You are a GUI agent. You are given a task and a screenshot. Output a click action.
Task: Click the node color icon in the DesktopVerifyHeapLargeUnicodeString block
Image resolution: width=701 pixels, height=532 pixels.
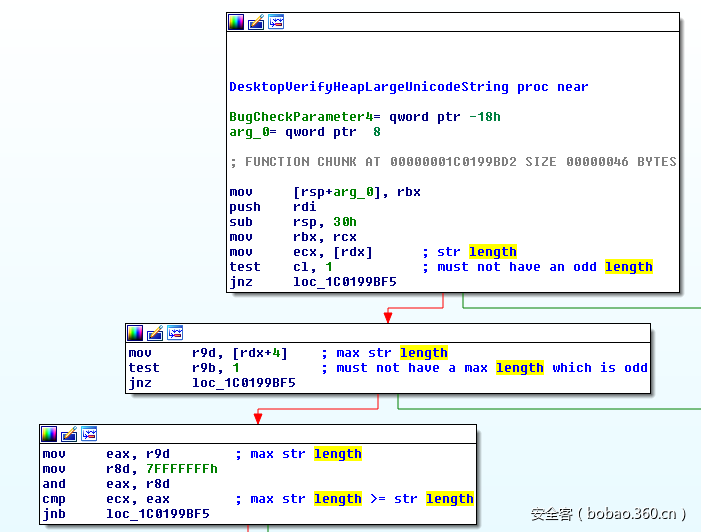[236, 22]
